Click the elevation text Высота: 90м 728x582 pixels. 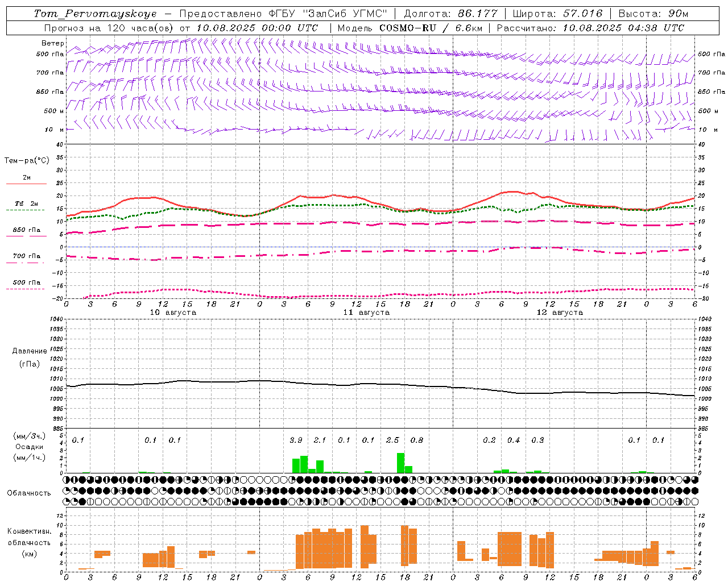(653, 14)
